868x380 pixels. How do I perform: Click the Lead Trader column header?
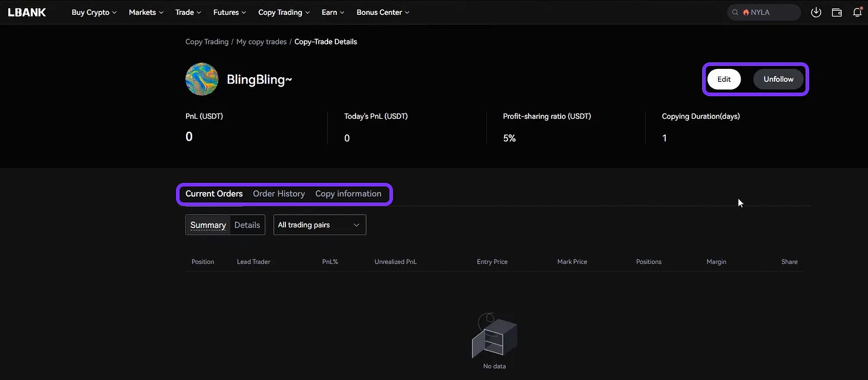tap(254, 262)
